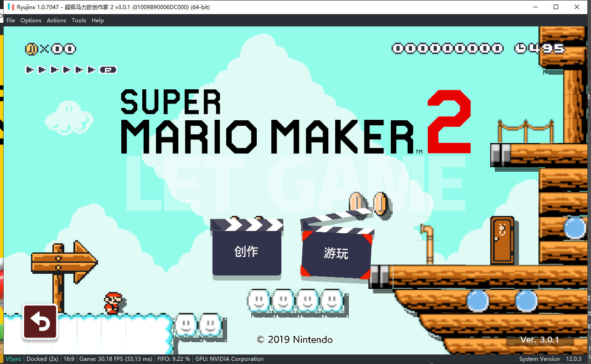The width and height of the screenshot is (591, 364).
Task: Open the Help menu
Action: [x=98, y=21]
